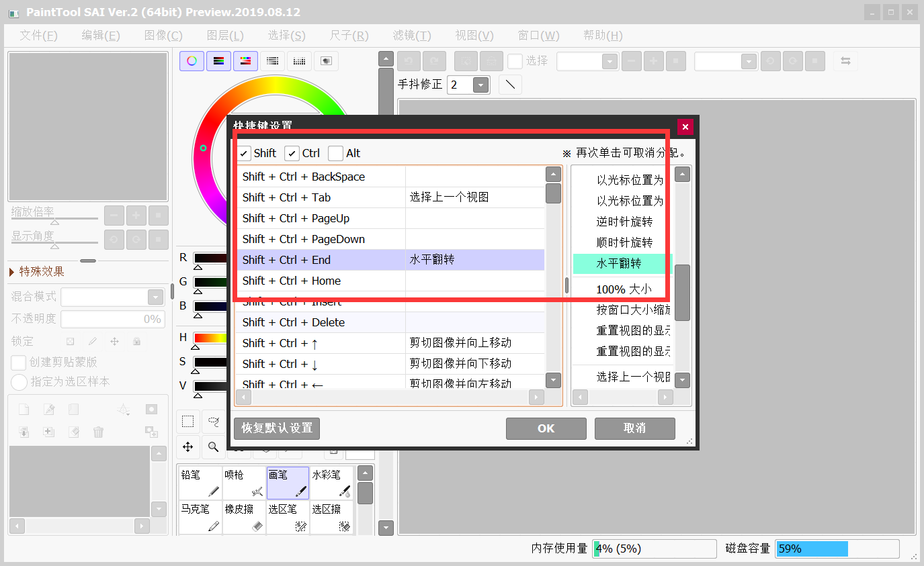
Task: Select the Shift + Ctrl + Tab row
Action: click(x=390, y=197)
